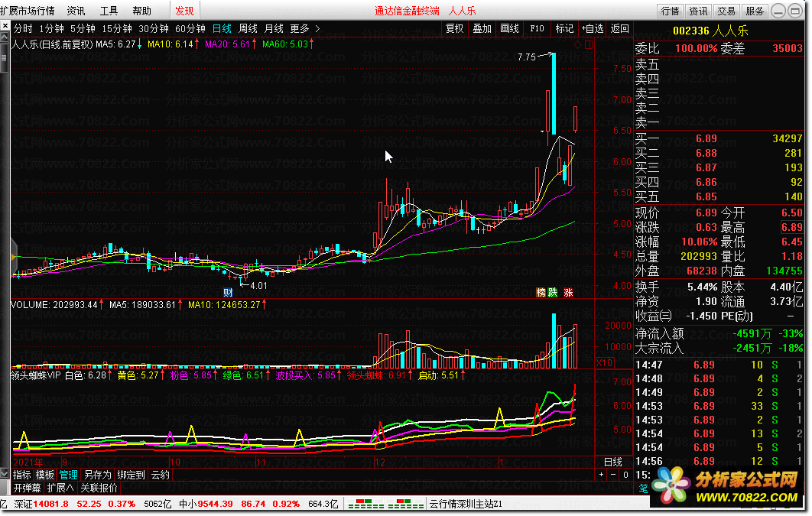Click the 日线 label at chart bottom right
The image size is (812, 516).
pyautogui.click(x=613, y=462)
